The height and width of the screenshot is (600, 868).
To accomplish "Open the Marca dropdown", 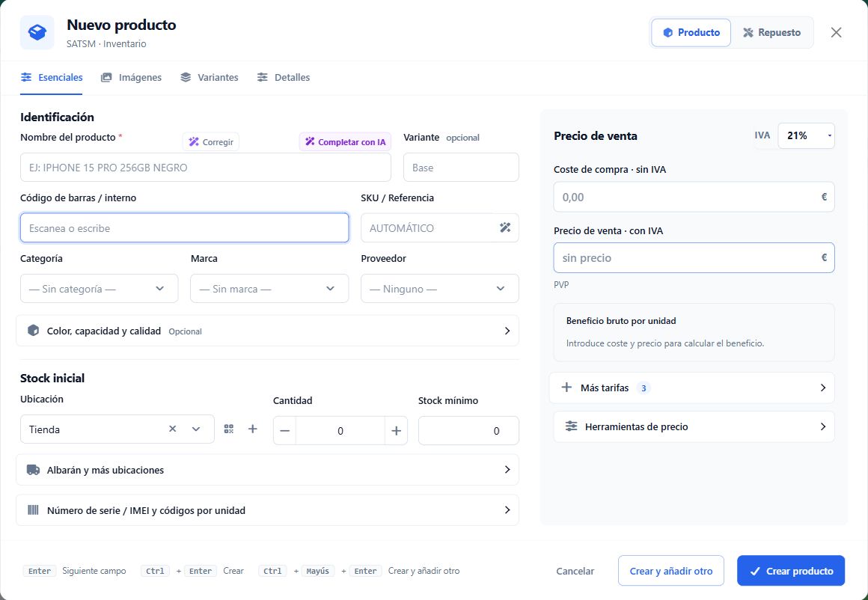I will pos(269,288).
